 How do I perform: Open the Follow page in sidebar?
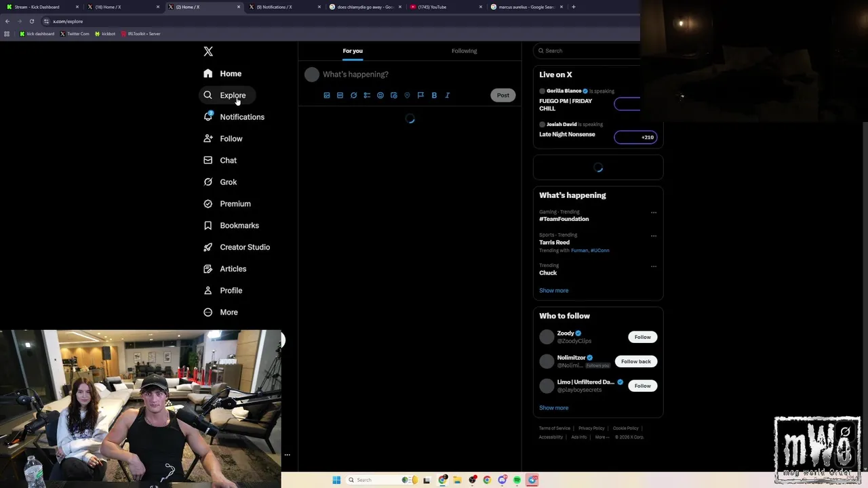223,138
